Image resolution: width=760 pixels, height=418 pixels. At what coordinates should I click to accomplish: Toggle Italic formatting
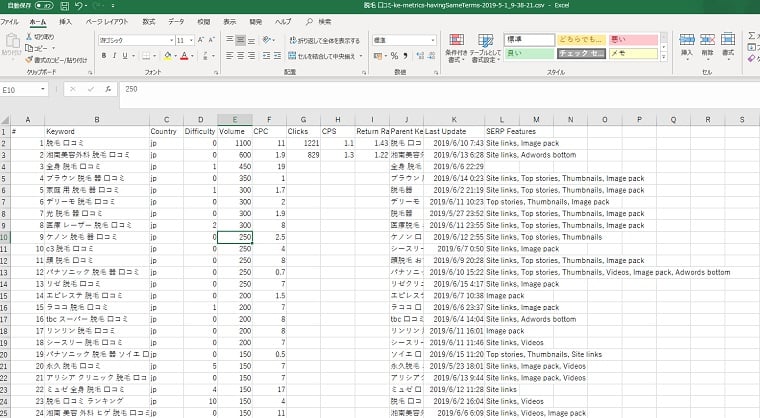[x=115, y=56]
